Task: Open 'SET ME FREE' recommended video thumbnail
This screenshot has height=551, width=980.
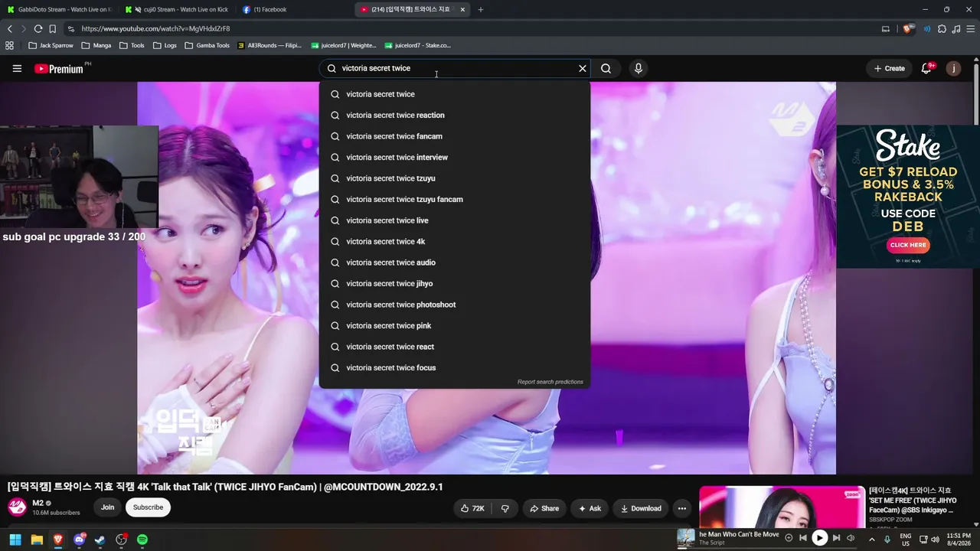Action: point(782,507)
